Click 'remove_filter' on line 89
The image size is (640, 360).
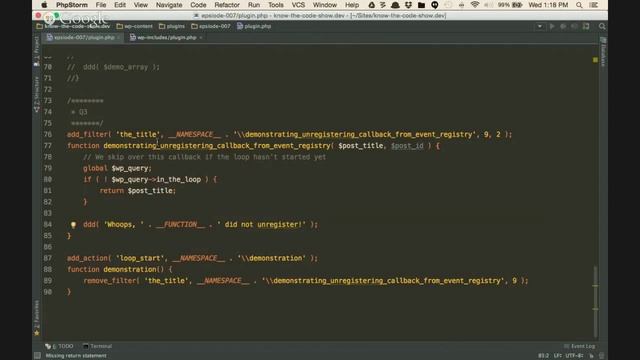click(109, 281)
